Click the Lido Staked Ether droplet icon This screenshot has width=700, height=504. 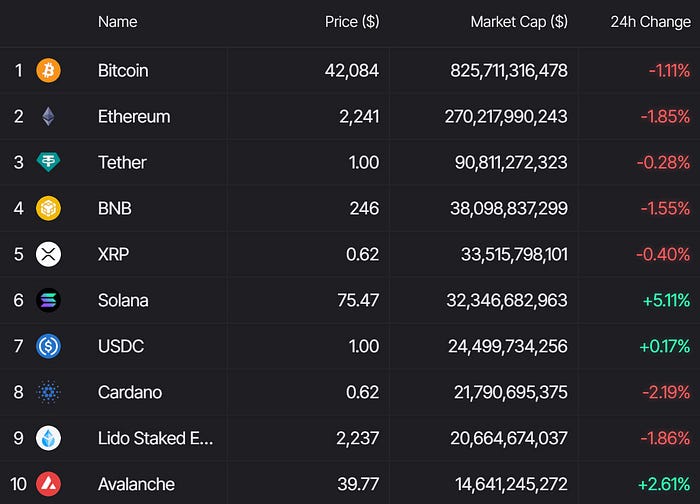(48, 438)
